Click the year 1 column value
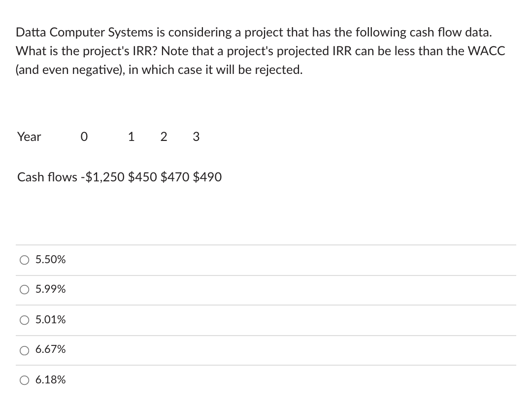Screen dimensions: 532x411 coord(132,137)
